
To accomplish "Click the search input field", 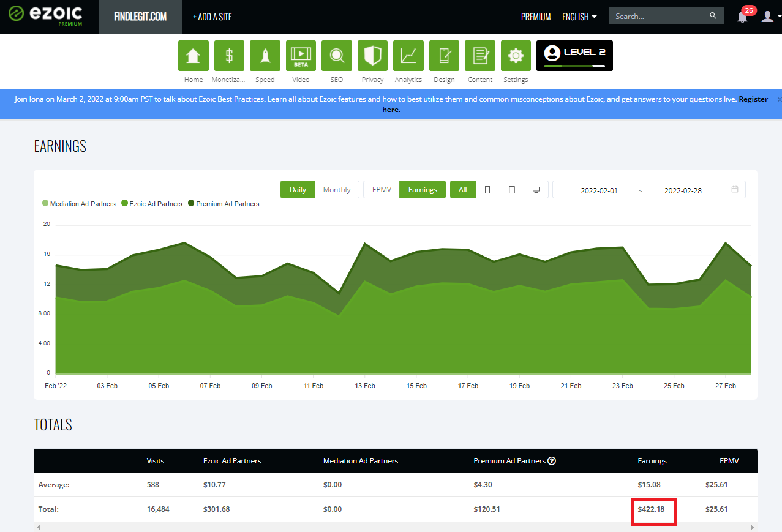I will pos(660,16).
